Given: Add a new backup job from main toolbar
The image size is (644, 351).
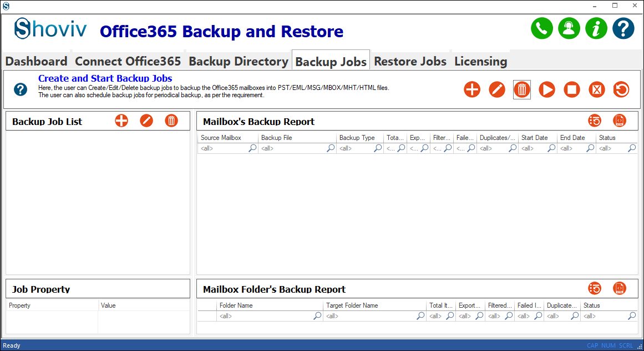Looking at the screenshot, I should [x=472, y=89].
